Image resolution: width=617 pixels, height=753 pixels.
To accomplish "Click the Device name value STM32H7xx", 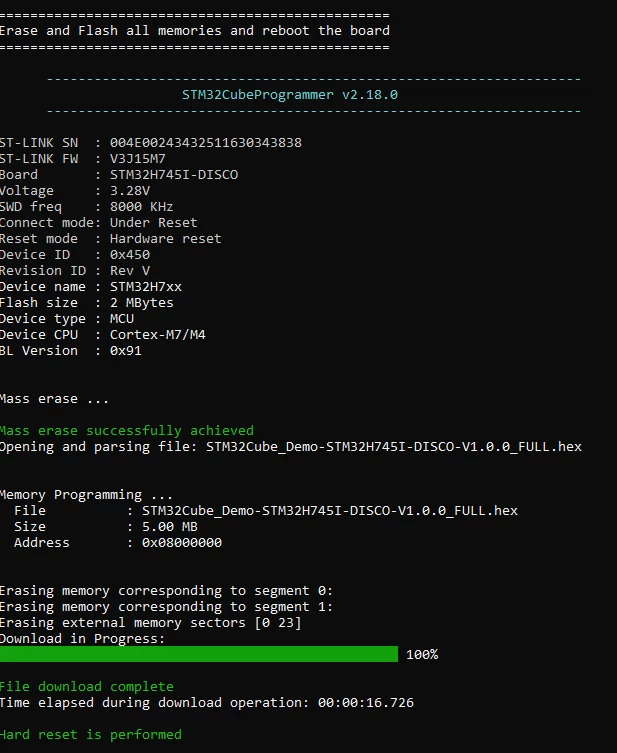I will 145,287.
